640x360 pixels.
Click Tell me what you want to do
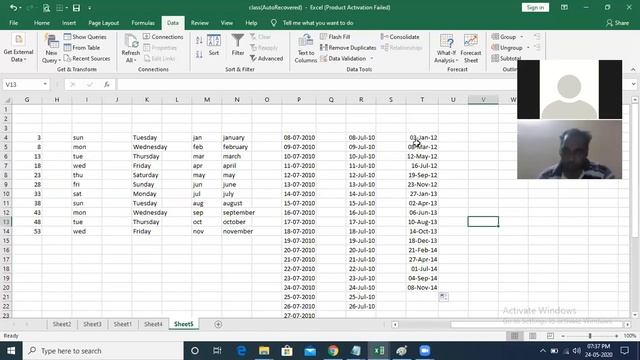[x=318, y=23]
